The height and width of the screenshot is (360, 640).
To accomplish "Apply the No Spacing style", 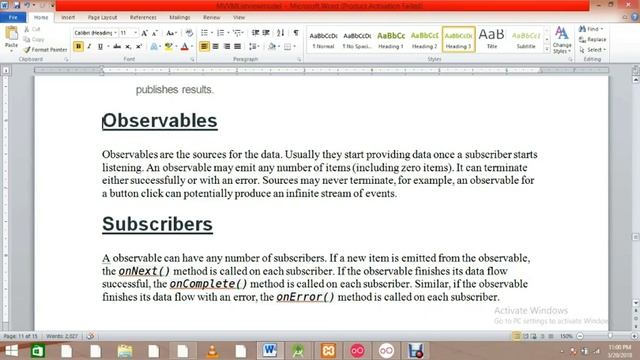I will click(357, 40).
